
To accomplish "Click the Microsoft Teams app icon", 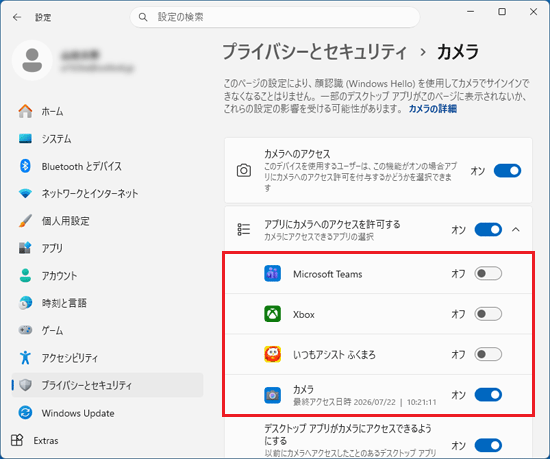I will click(x=272, y=274).
